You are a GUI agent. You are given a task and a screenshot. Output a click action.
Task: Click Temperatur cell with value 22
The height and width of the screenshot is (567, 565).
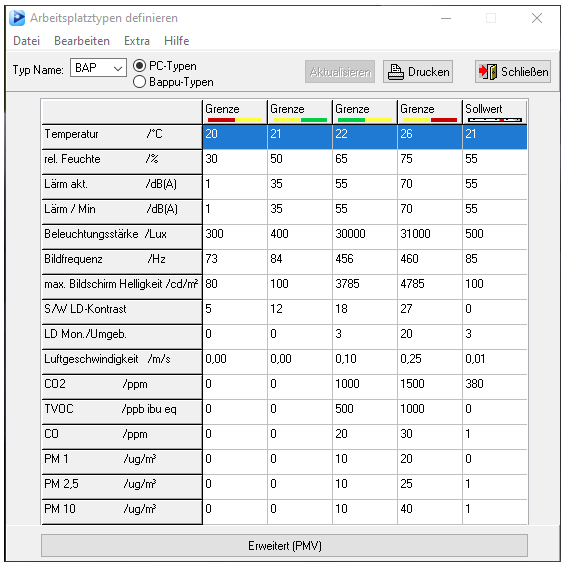(365, 137)
